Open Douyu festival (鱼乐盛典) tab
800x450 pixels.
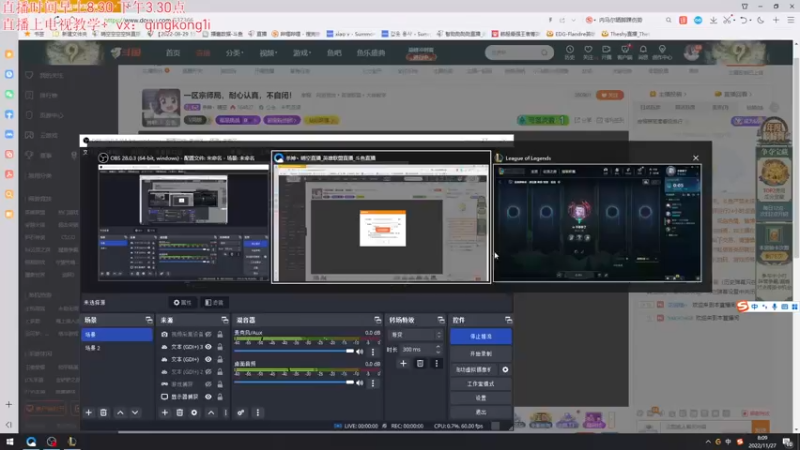coord(371,53)
